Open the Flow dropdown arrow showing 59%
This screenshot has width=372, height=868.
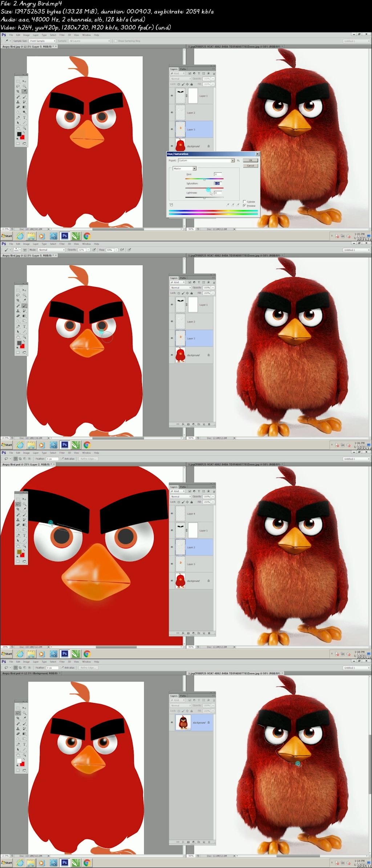coord(116,250)
